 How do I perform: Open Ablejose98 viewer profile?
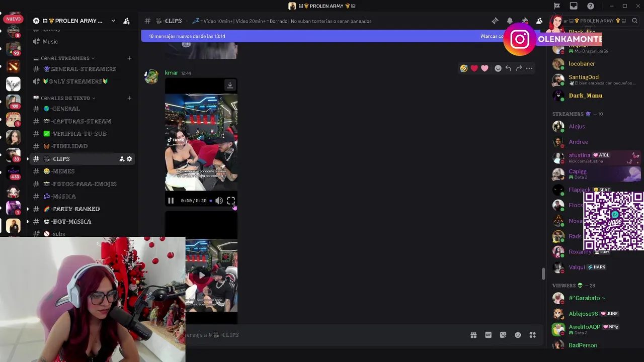tap(583, 314)
